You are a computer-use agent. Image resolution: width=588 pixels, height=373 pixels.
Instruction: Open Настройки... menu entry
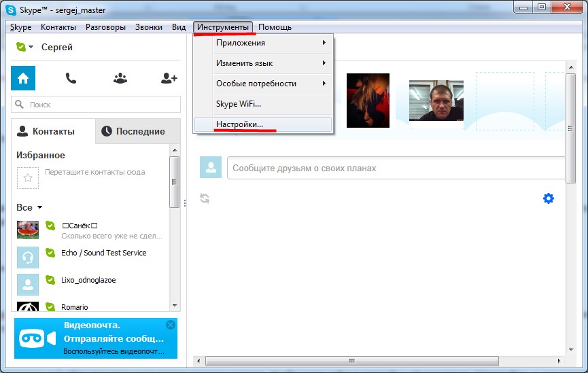[x=263, y=124]
